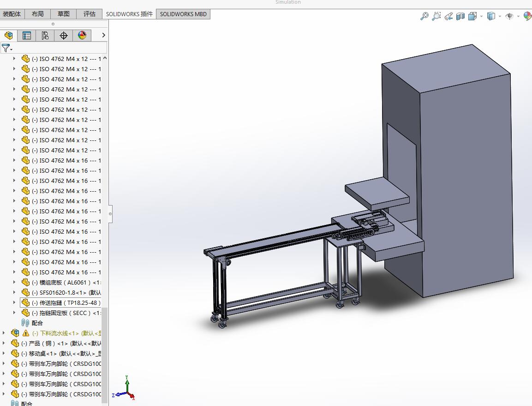Screen dimensions: 532x406
Task: Click the 下料流水线 subassembly icon
Action: click(15, 333)
